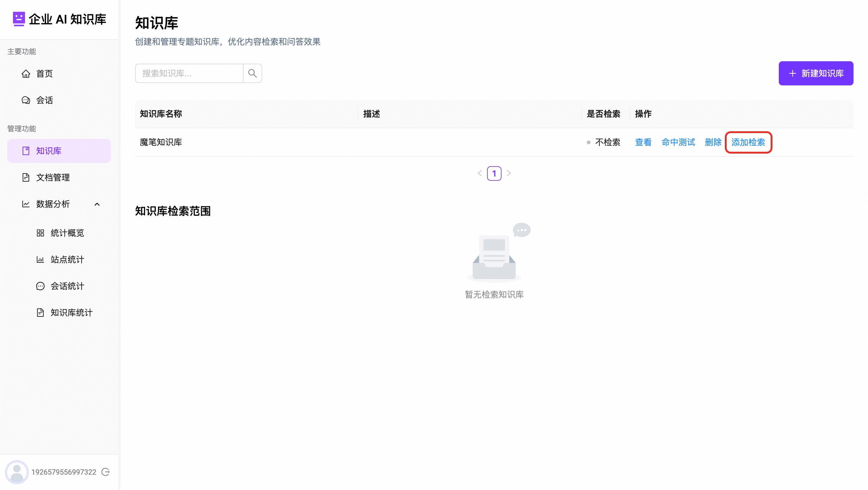Image resolution: width=868 pixels, height=490 pixels.
Task: Collapse the 数据分析 menu chevron
Action: (97, 204)
